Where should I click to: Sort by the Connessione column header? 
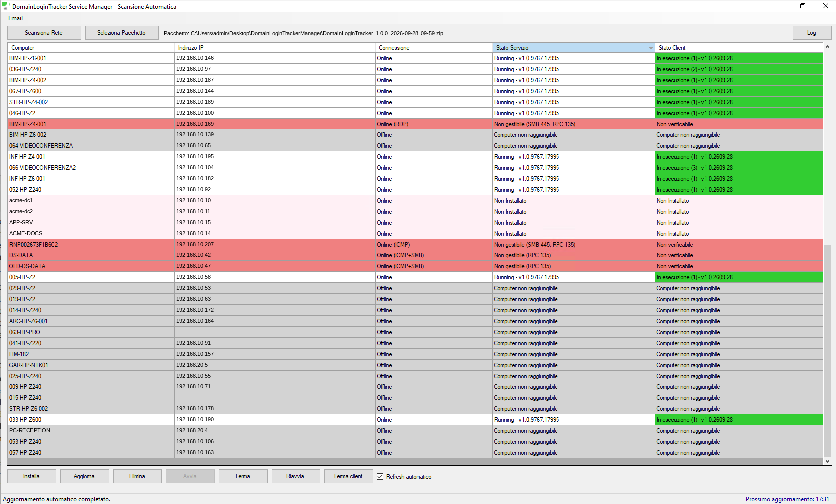[434, 48]
